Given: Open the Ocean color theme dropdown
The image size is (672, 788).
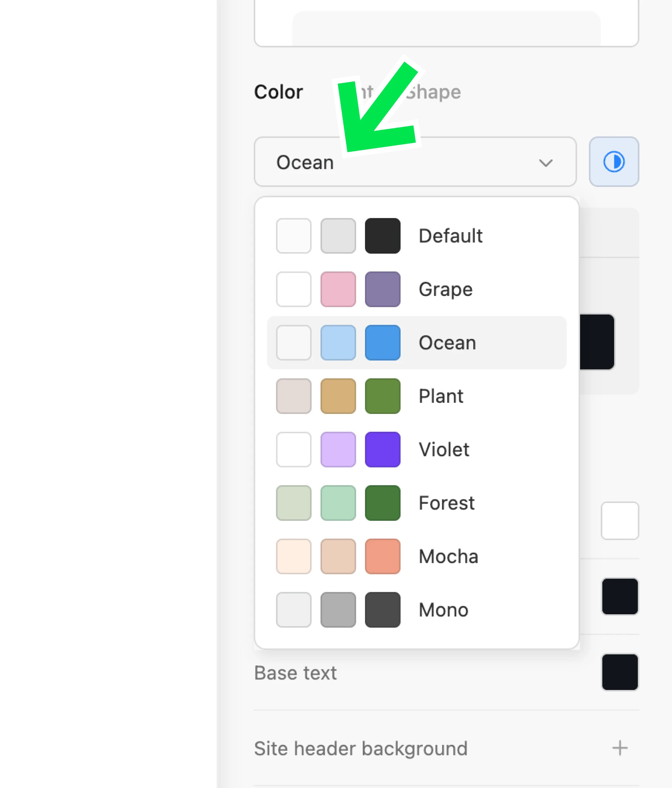Looking at the screenshot, I should (414, 162).
